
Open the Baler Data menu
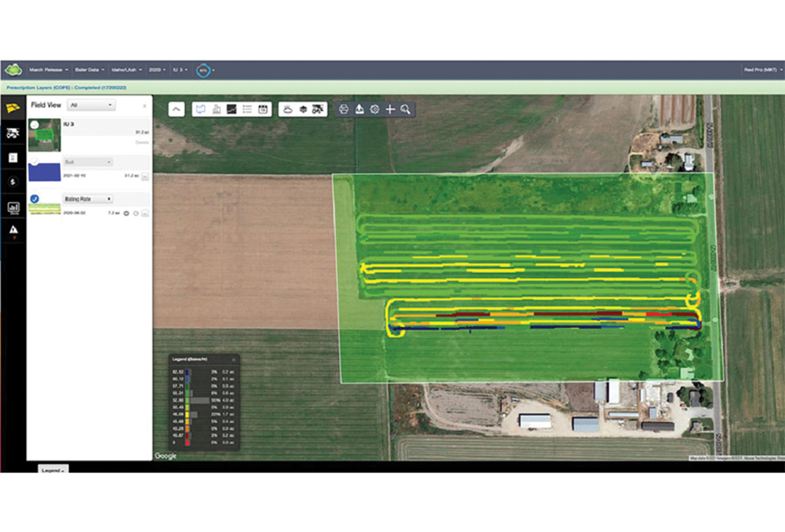[89, 70]
